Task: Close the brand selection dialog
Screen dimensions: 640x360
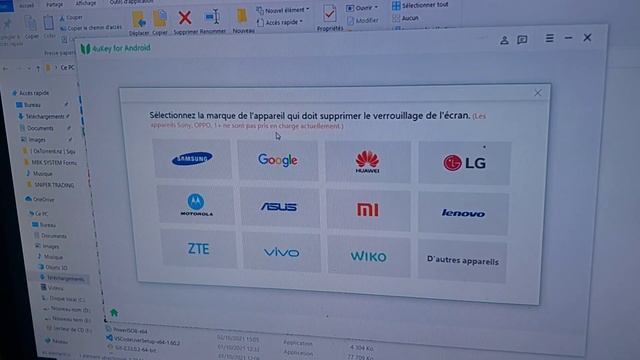Action: tap(538, 93)
